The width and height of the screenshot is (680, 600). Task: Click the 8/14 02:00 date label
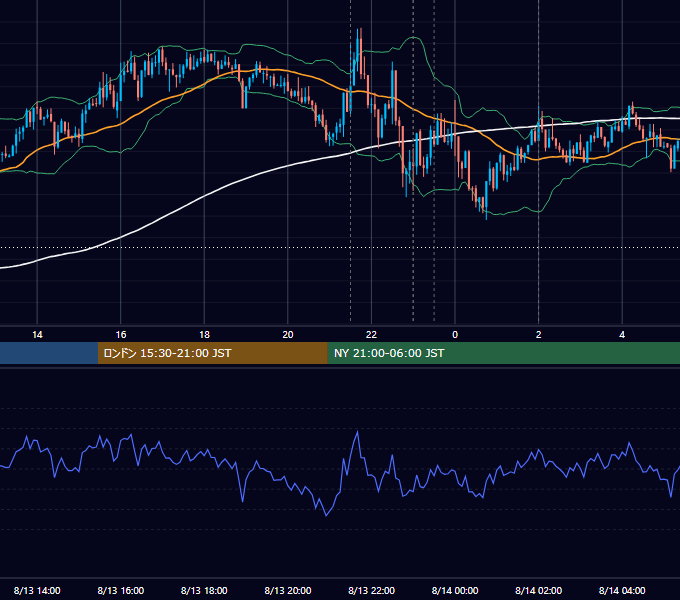click(x=539, y=590)
